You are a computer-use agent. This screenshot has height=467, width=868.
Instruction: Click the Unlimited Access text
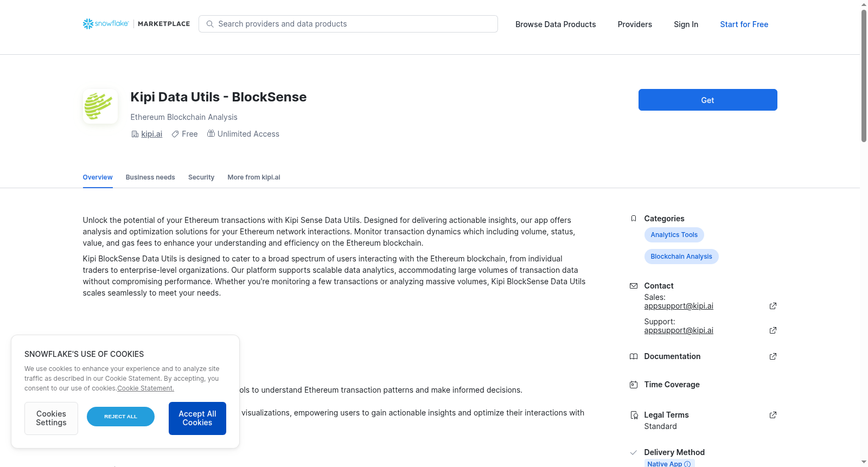(248, 134)
